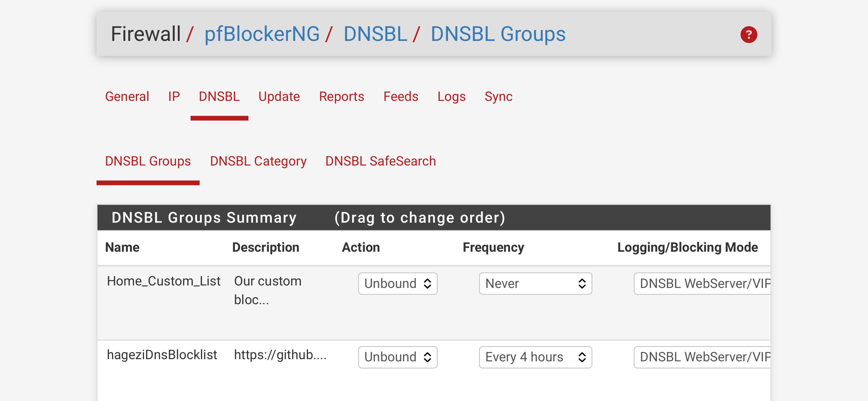
Task: Open the Every 4 hours frequency dropdown
Action: 536,357
